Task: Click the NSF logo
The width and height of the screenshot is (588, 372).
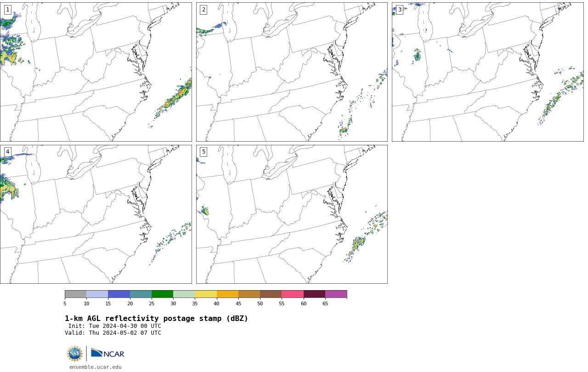Action: pos(75,354)
